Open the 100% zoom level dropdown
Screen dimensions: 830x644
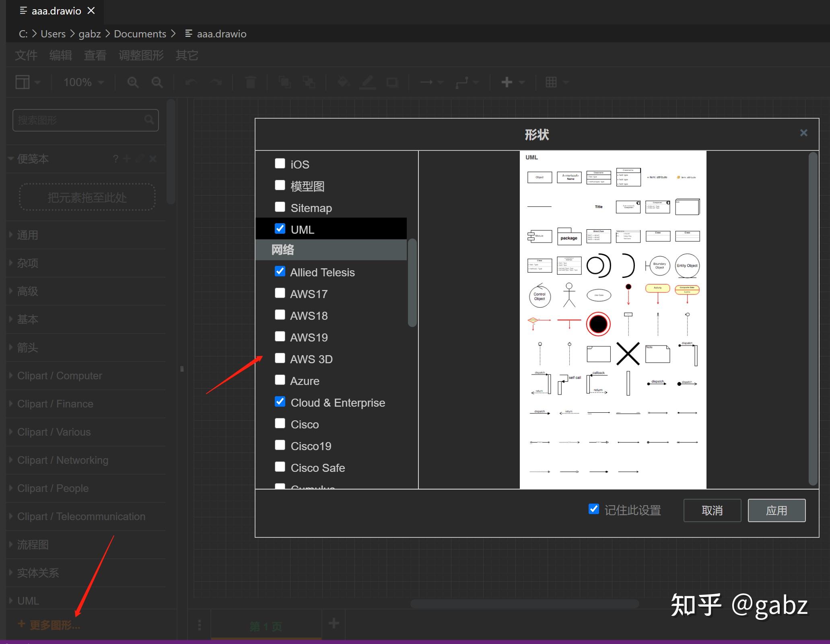82,82
